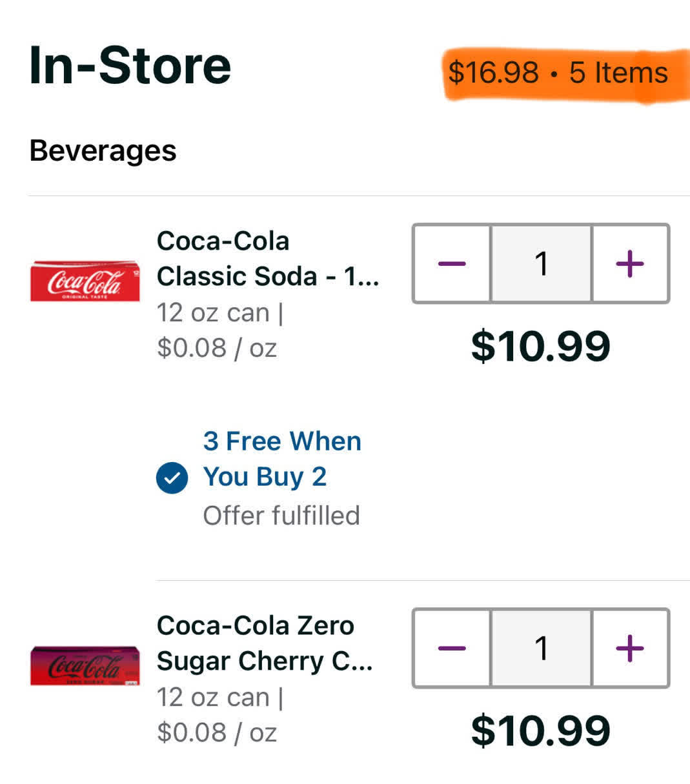Screen dimensions: 690x784
Task: Click the In-Store heading
Action: coord(130,65)
